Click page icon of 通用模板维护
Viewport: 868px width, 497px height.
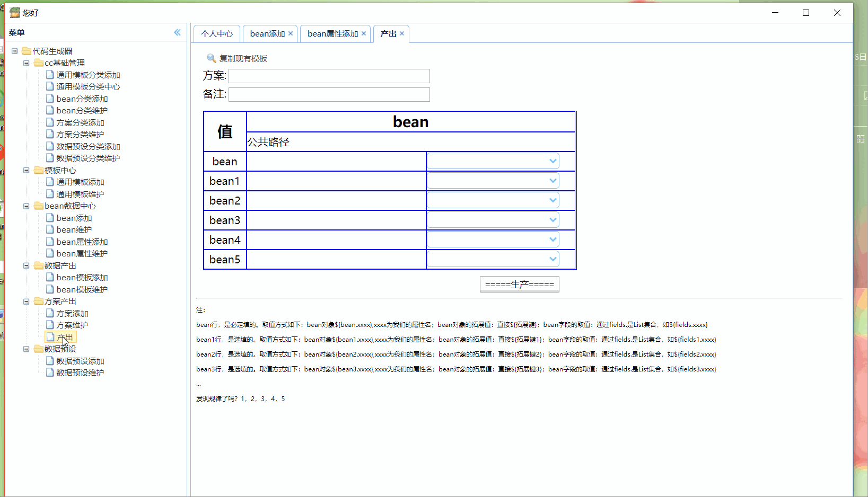(x=50, y=194)
